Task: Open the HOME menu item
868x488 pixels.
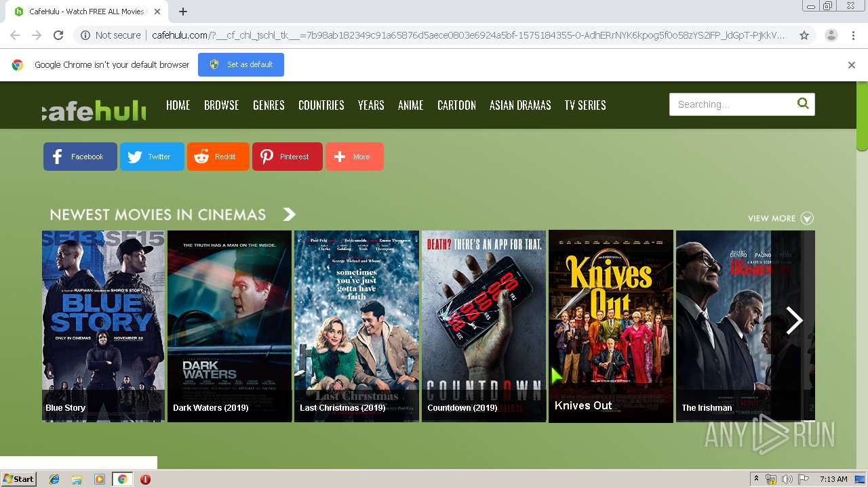Action: [178, 105]
